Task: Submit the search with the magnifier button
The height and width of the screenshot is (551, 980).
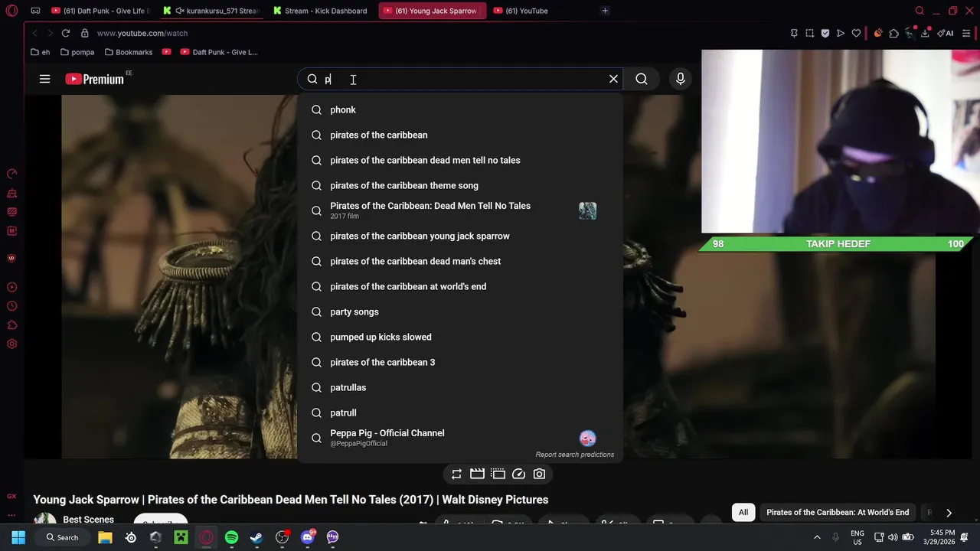Action: point(642,79)
